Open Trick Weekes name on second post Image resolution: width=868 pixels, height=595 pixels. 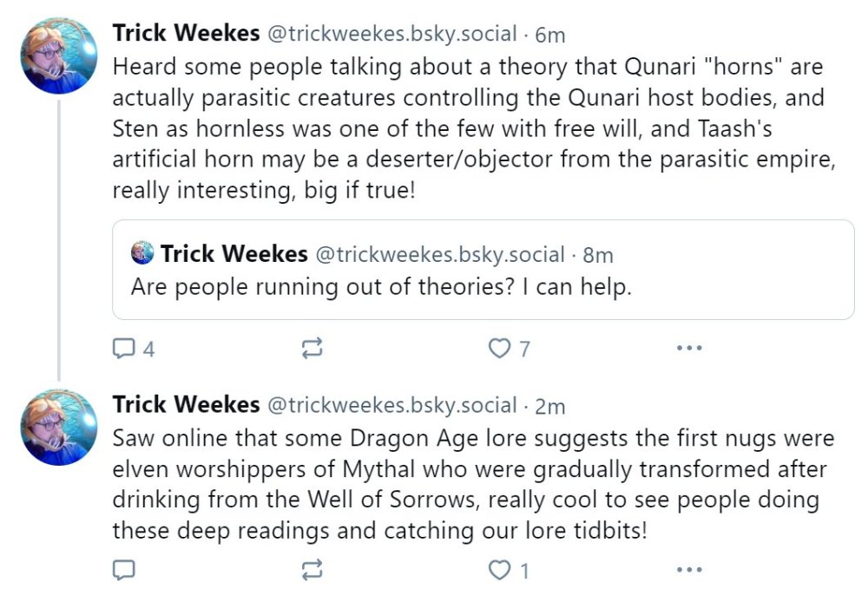186,404
